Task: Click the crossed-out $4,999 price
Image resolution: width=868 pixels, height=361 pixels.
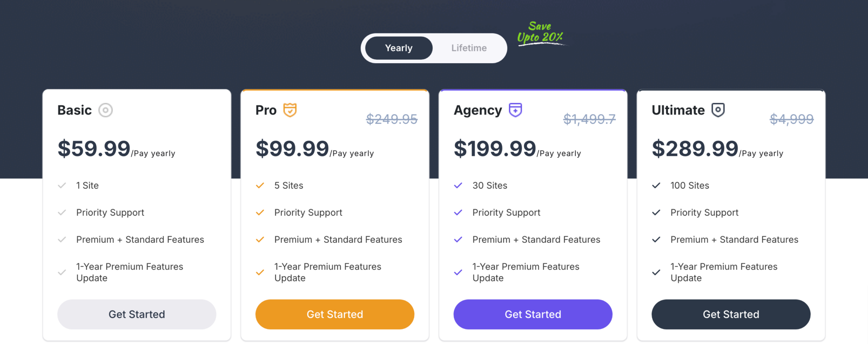Action: (791, 119)
